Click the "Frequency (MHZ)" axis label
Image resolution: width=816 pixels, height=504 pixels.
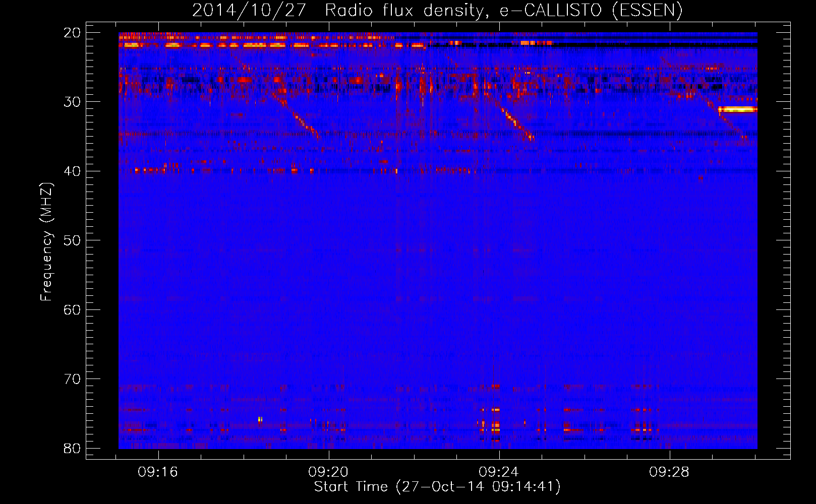coord(46,241)
